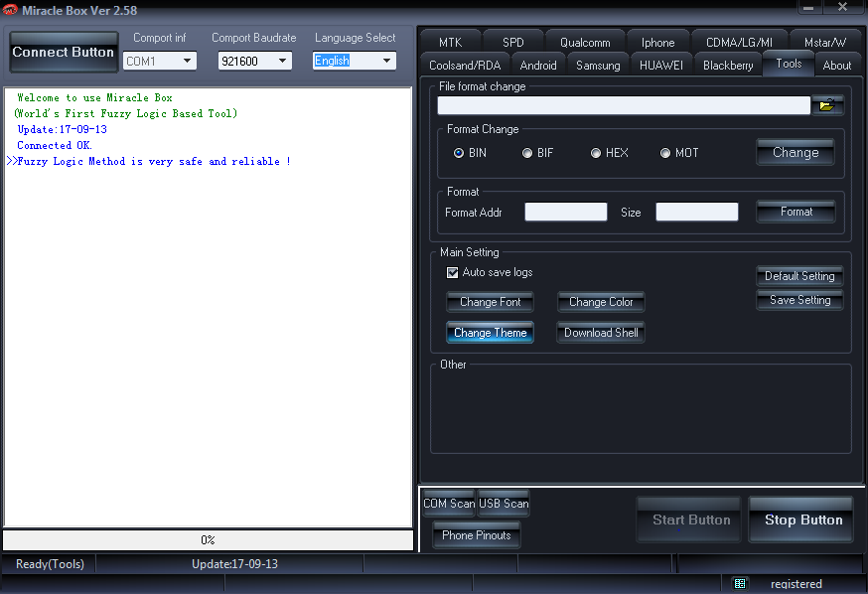
Task: Open the About tab
Action: coord(837,66)
